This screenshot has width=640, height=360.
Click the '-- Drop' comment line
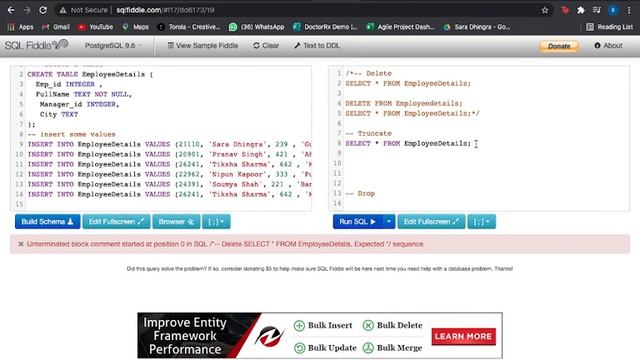[360, 193]
